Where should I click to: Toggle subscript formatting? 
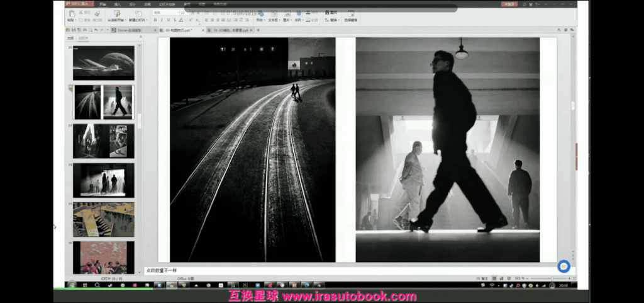(197, 20)
